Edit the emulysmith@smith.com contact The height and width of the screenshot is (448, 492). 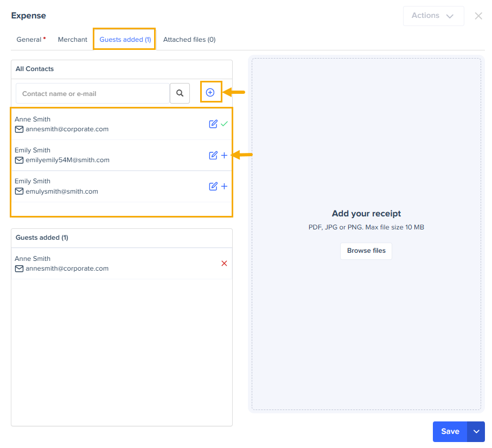[213, 187]
